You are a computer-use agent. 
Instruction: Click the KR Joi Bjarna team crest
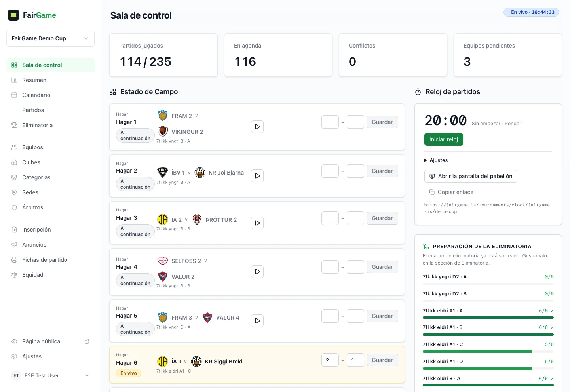click(200, 173)
